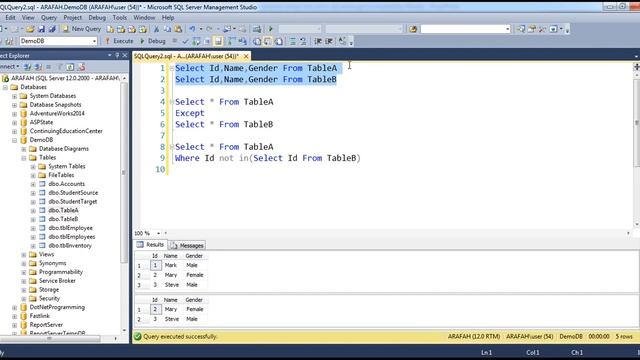The image size is (640, 360).
Task: Open the DemoDB database dropdown
Action: (x=94, y=41)
